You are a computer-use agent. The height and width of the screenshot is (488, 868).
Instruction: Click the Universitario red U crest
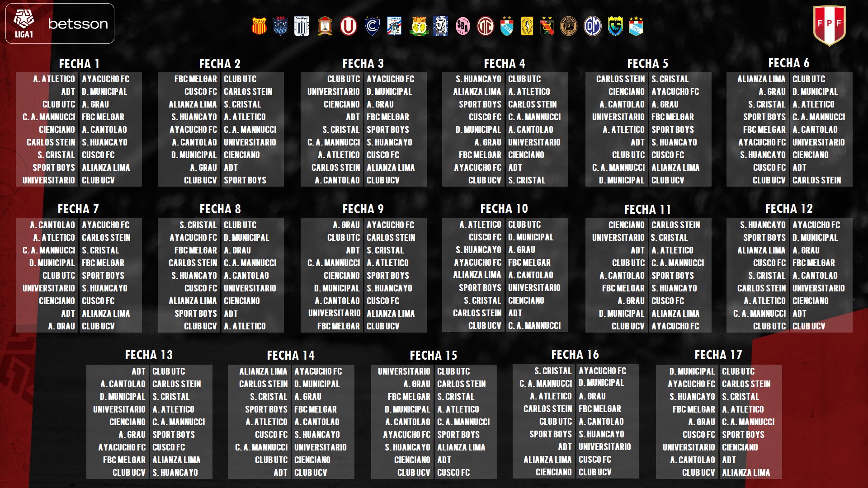[x=348, y=27]
